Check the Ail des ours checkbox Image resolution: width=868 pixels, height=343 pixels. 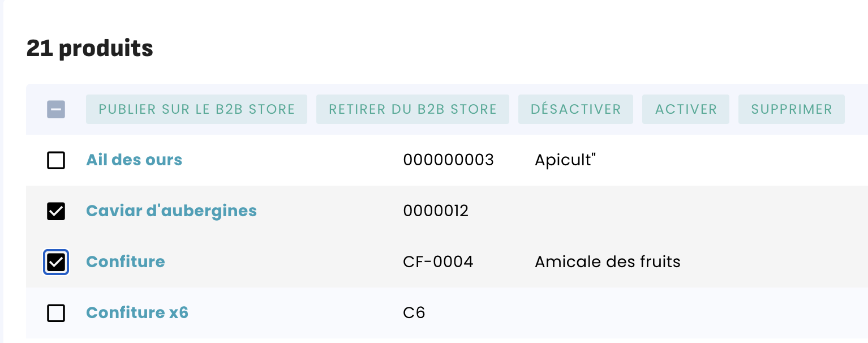pyautogui.click(x=56, y=160)
